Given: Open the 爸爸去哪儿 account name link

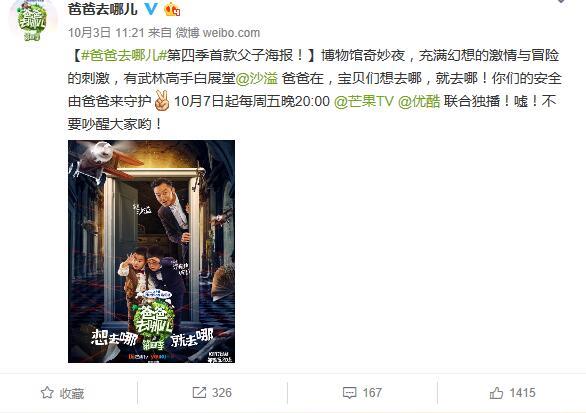Looking at the screenshot, I should (102, 9).
